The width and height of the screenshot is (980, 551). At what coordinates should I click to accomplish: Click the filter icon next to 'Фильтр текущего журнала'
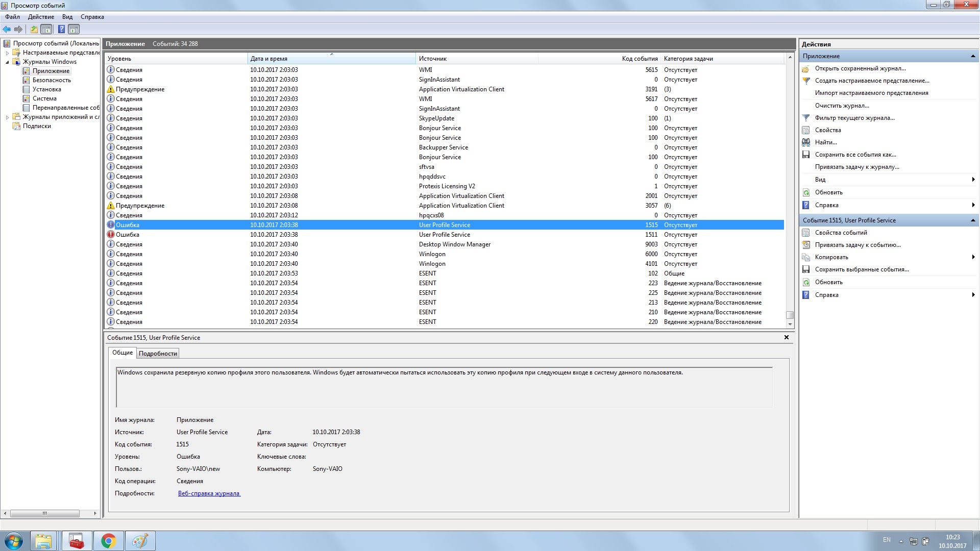coord(806,118)
